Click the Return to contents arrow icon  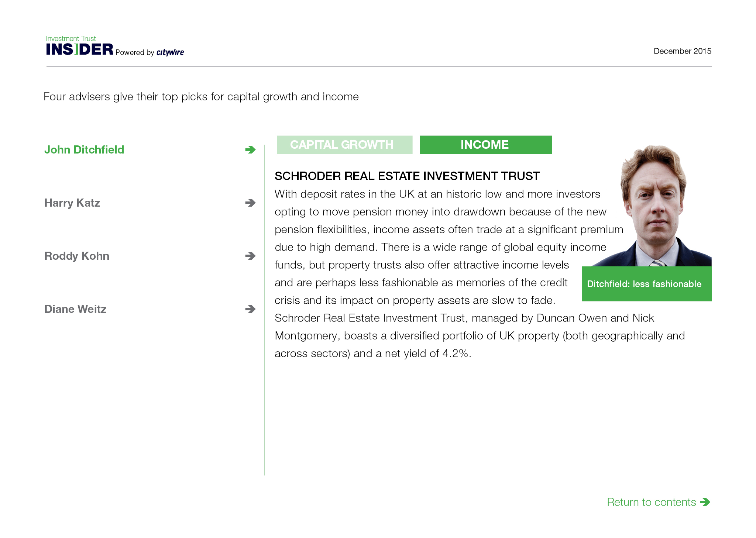705,502
